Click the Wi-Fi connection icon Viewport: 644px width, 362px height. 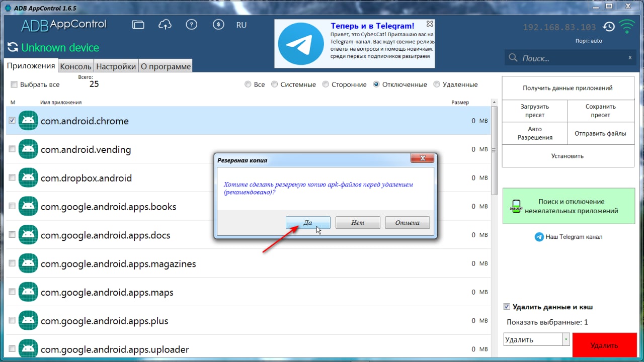[x=627, y=26]
